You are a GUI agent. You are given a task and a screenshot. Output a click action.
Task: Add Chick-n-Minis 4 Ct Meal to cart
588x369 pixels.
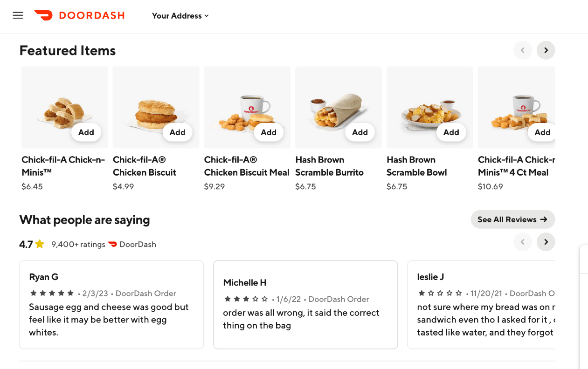point(542,132)
